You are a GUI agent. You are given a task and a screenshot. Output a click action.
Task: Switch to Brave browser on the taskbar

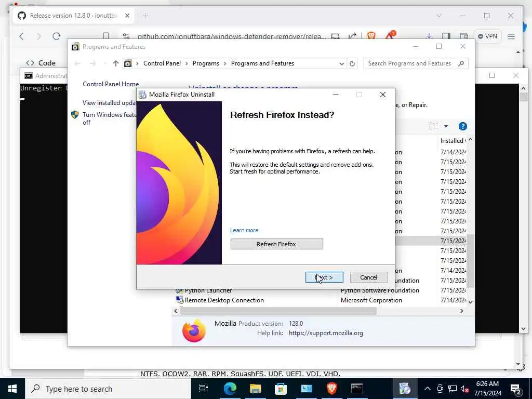pos(331,389)
